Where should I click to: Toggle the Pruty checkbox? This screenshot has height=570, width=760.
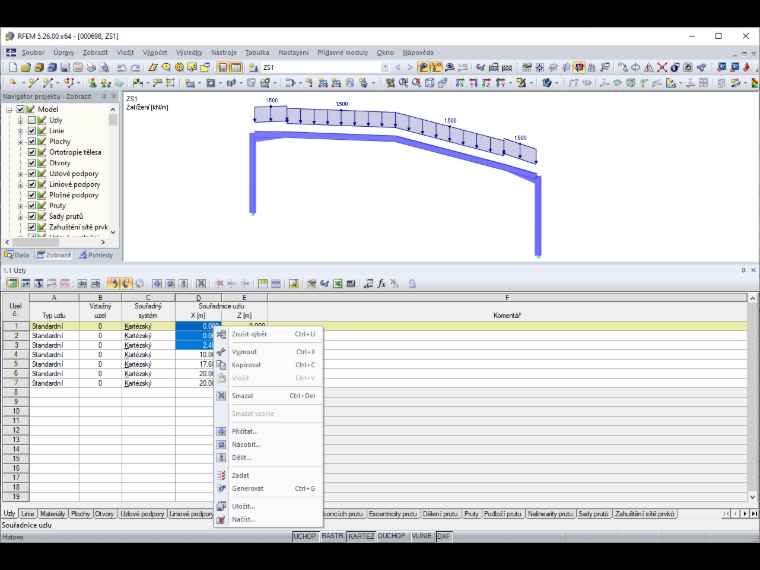[32, 206]
